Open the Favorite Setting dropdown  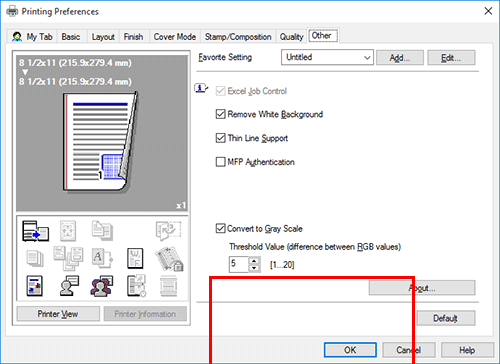coord(327,57)
